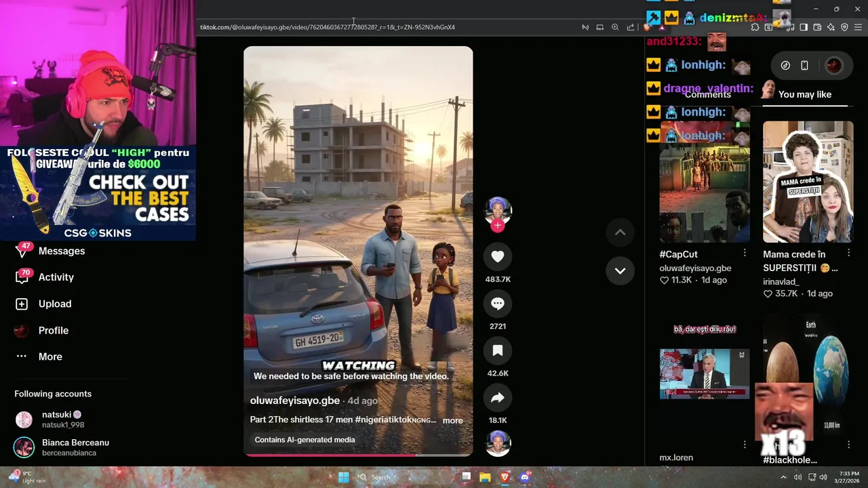Open options menu for #blackhole video

coord(848,445)
